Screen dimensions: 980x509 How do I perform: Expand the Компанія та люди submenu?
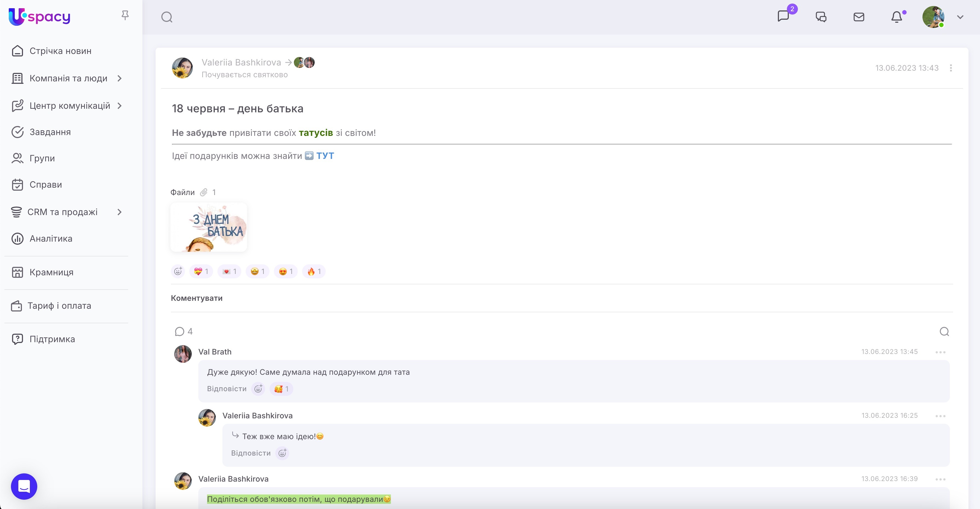click(x=119, y=78)
